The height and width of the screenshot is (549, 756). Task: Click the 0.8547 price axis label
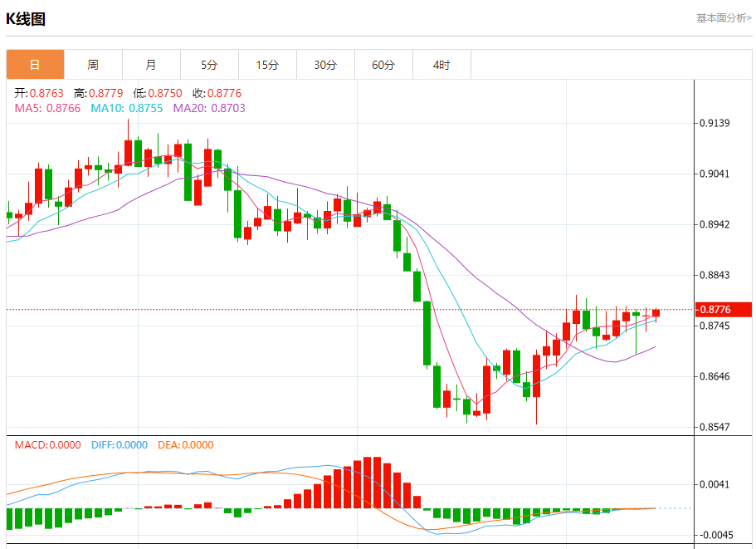[x=715, y=427]
